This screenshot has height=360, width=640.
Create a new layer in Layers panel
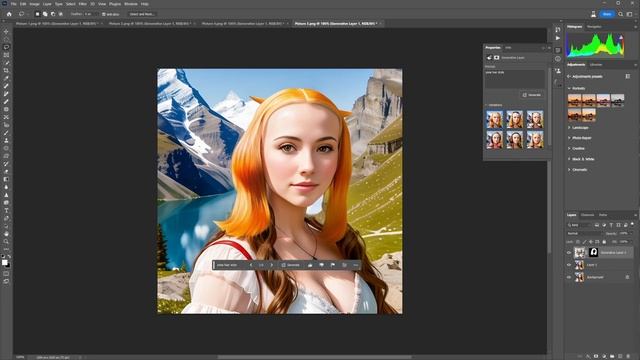pos(620,356)
